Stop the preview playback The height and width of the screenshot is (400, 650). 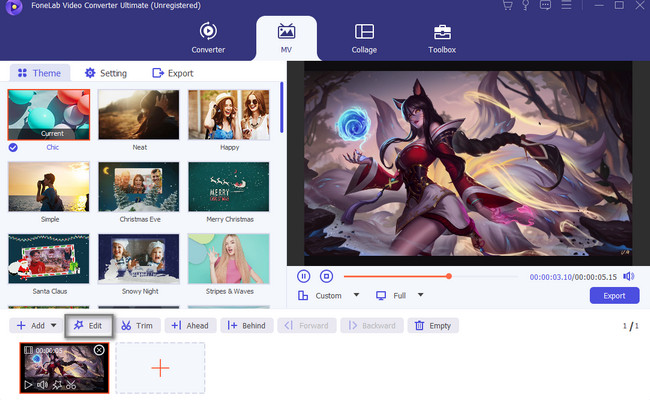point(326,276)
